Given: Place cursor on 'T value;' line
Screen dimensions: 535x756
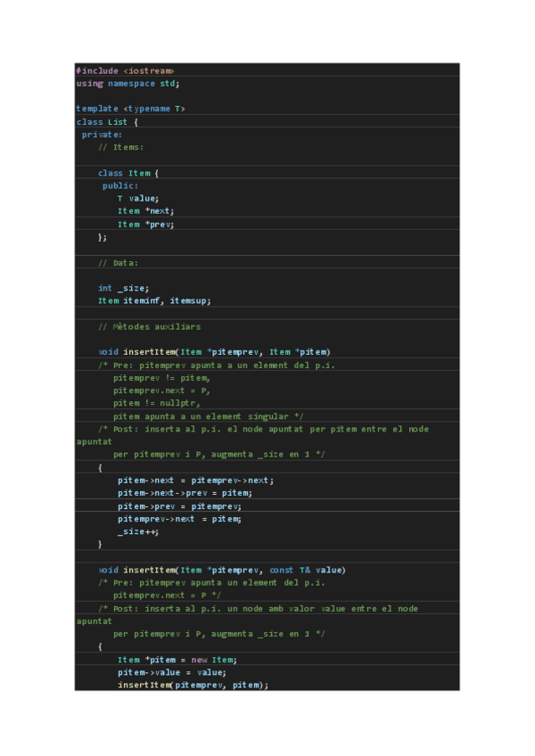Looking at the screenshot, I should pos(137,199).
